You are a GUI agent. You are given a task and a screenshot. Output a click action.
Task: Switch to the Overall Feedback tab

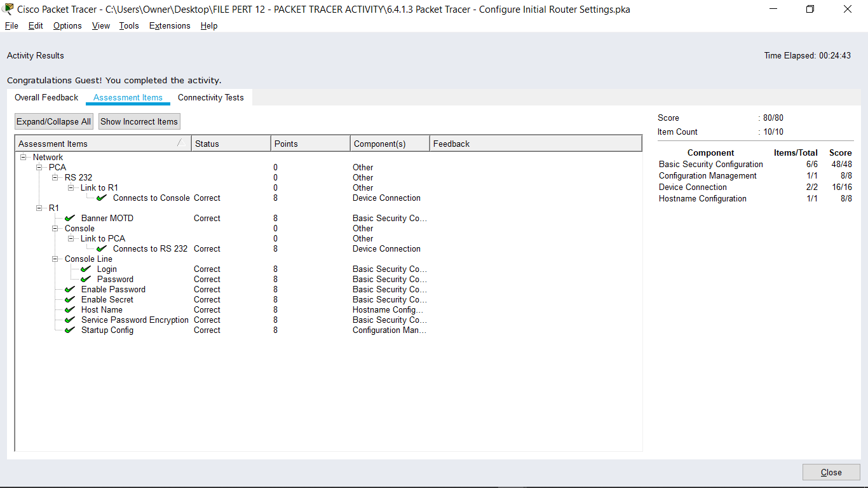[46, 97]
